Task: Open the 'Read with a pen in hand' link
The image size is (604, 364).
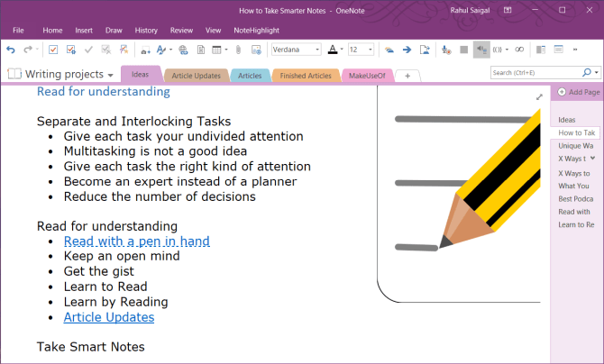Action: pos(136,241)
